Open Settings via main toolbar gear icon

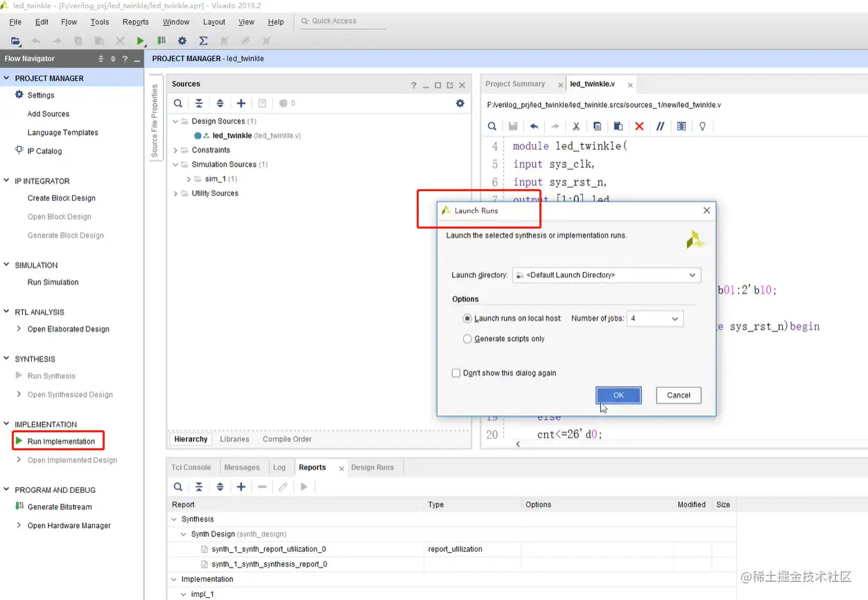tap(182, 41)
